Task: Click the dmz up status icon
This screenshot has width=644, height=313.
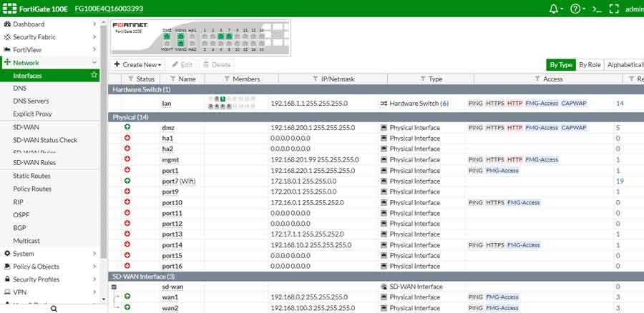Action: (x=127, y=127)
